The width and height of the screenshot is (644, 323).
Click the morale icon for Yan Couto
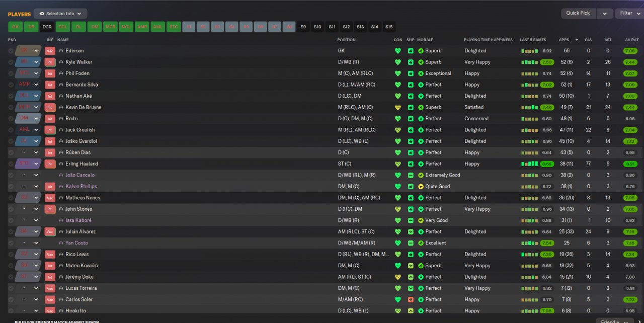coord(421,243)
